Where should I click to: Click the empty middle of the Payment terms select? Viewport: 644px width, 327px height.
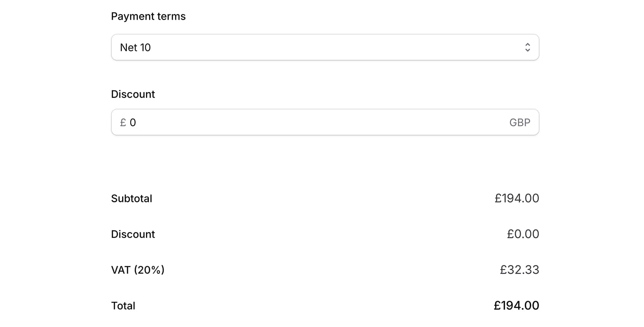pyautogui.click(x=324, y=47)
